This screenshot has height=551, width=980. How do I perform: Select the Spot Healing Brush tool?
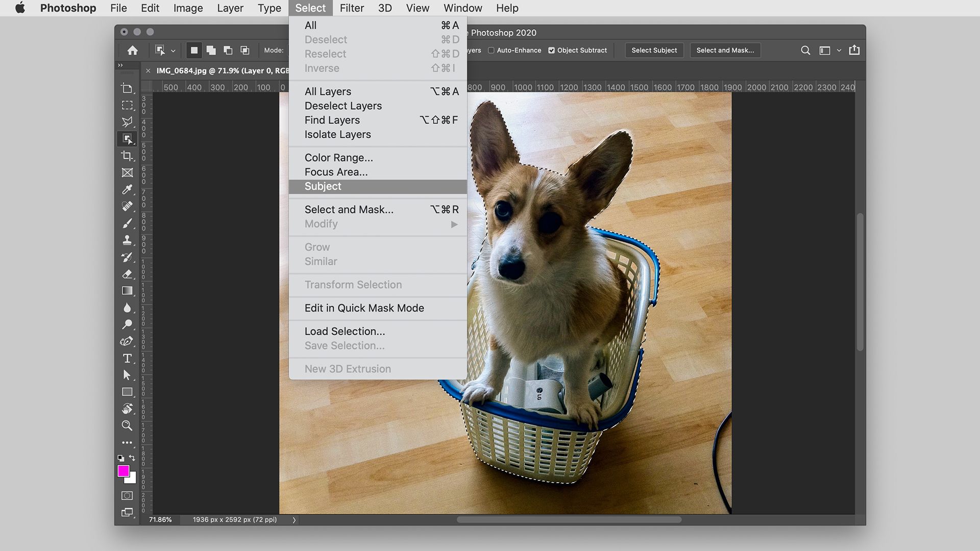pos(128,206)
